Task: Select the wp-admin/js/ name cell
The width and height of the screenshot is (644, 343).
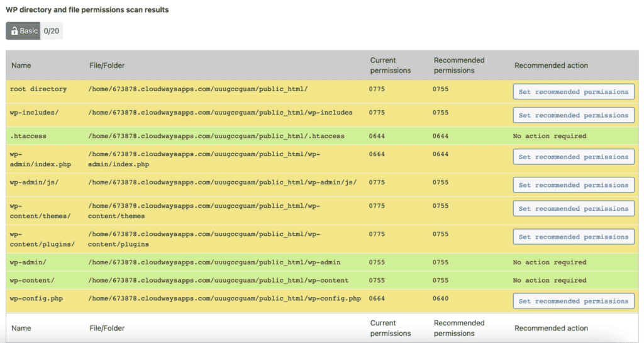Action: click(x=34, y=182)
